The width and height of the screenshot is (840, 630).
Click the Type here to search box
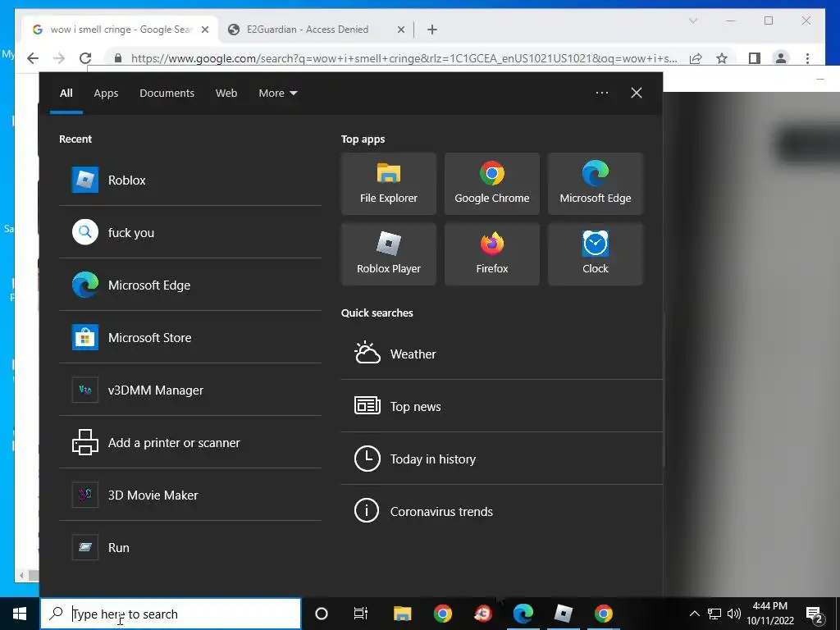click(171, 614)
